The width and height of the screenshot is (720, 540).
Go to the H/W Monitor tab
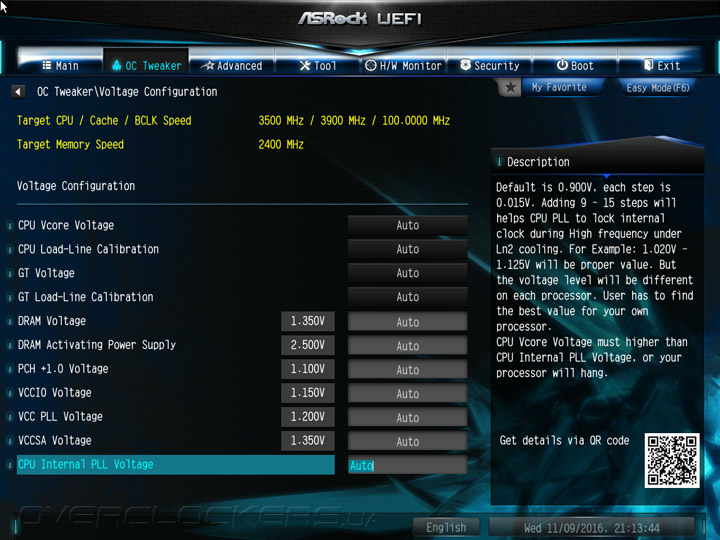click(x=403, y=66)
